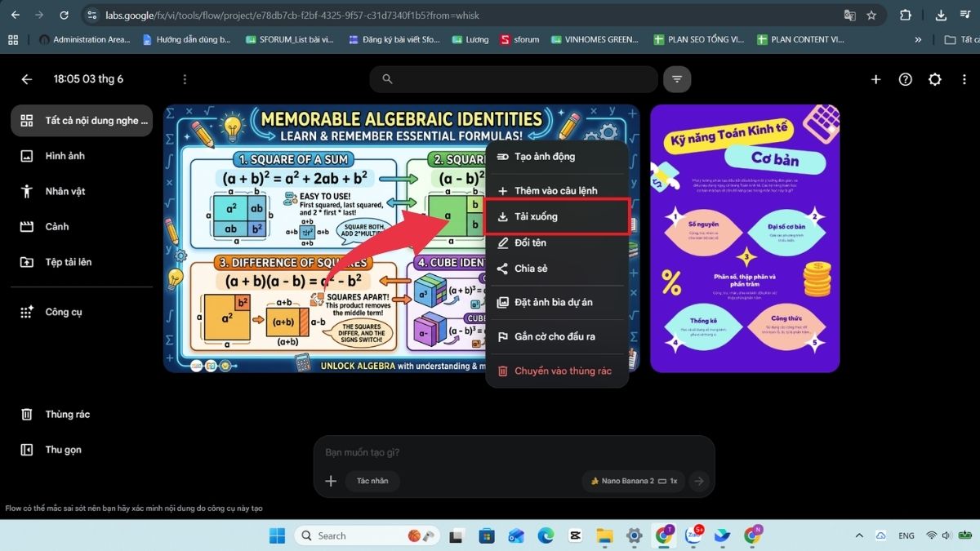Click the Flow project back arrow
The image size is (980, 551).
(x=27, y=79)
